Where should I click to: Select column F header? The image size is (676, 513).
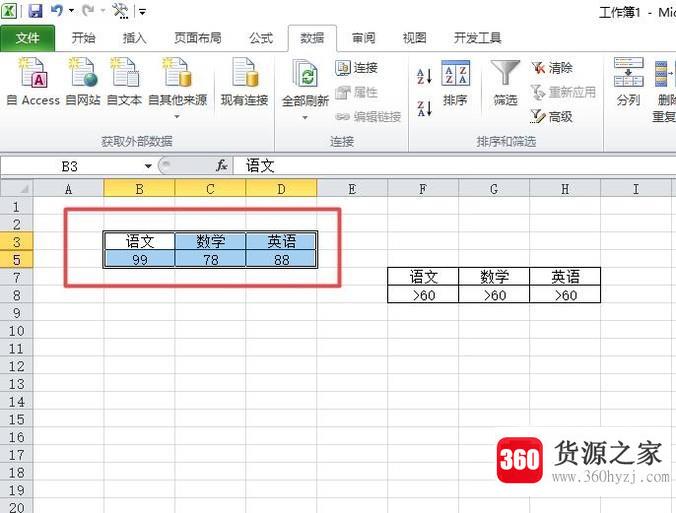coord(423,189)
